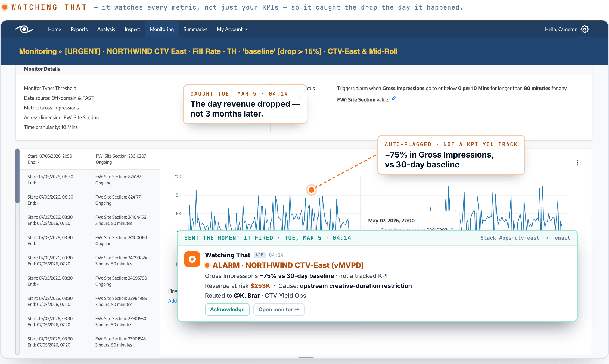Select the alarm row for Site Section 824177
This screenshot has height=364, width=609.
(90, 200)
